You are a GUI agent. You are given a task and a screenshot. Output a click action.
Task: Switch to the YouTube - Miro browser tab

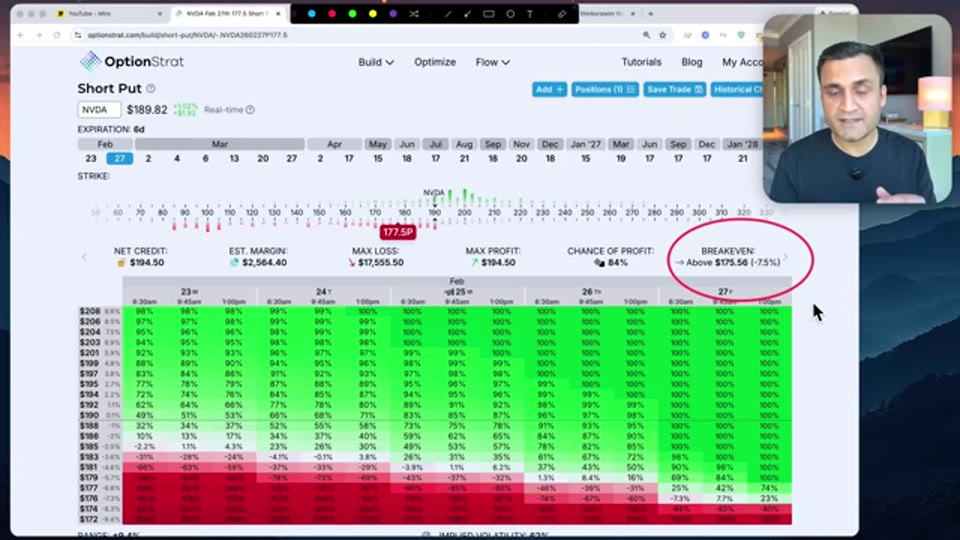coord(108,13)
